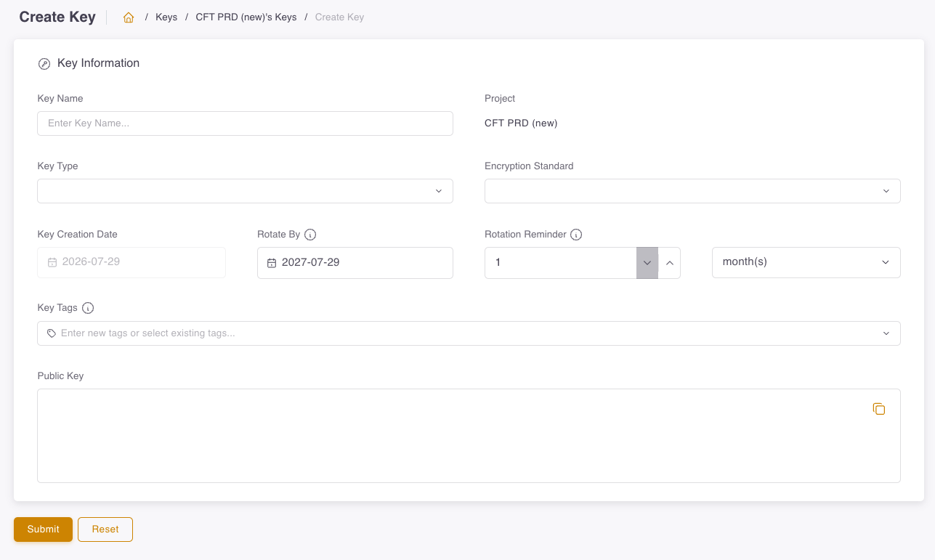This screenshot has width=935, height=560.
Task: Expand the Key Tags dropdown arrow
Action: coord(886,333)
